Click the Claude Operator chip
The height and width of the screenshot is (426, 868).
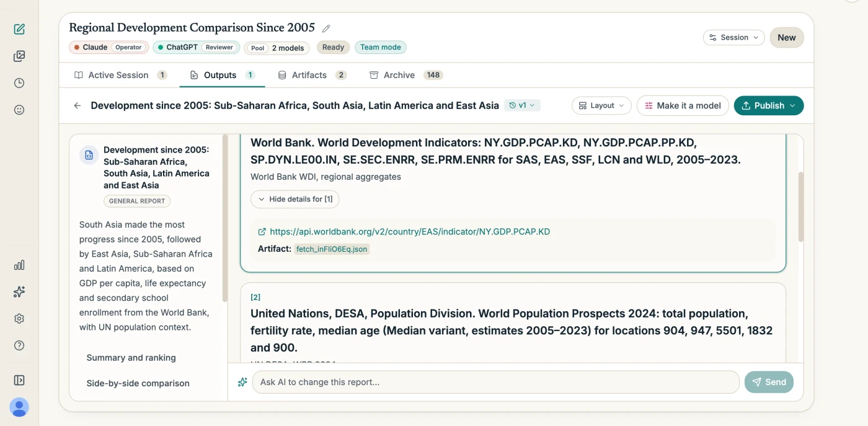pos(108,47)
